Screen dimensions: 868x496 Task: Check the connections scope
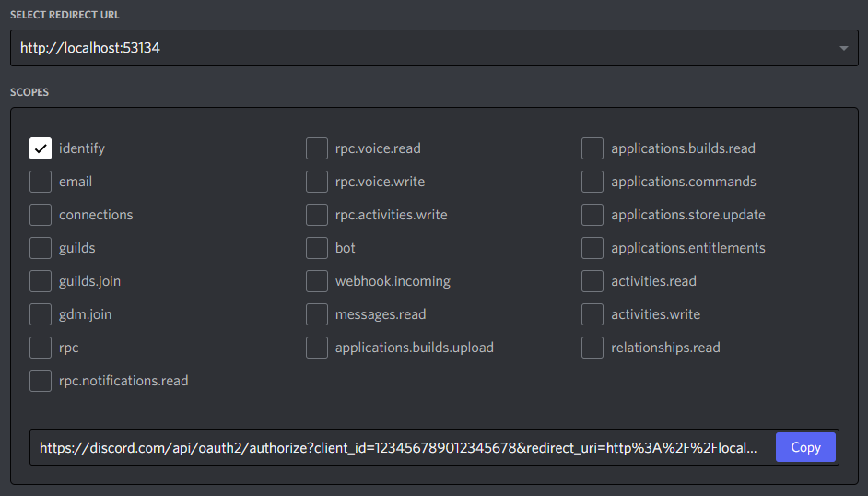coord(41,215)
